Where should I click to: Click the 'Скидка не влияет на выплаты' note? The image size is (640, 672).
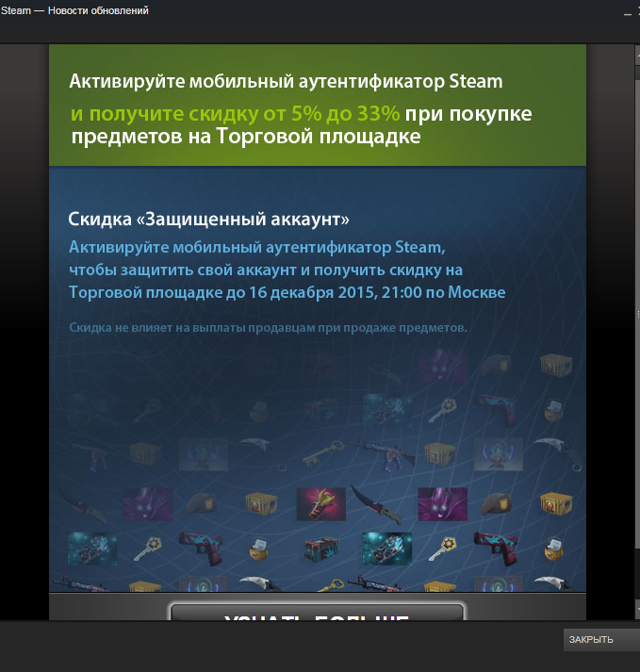click(x=268, y=328)
